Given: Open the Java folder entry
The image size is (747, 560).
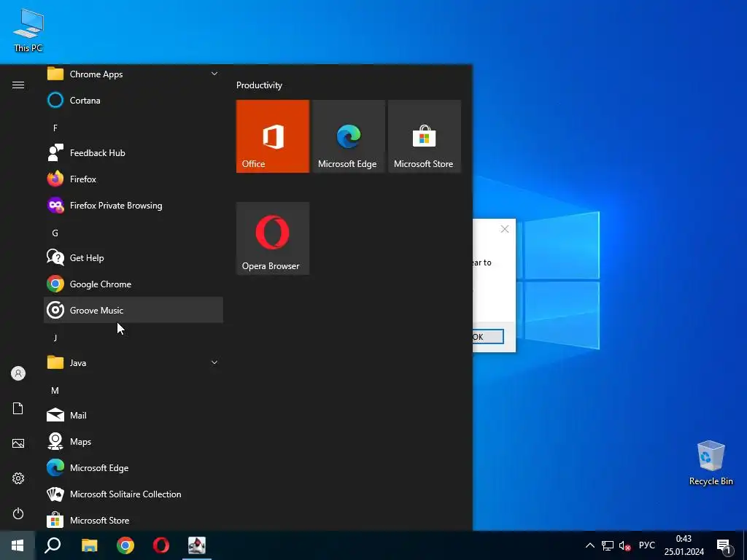Looking at the screenshot, I should point(133,363).
